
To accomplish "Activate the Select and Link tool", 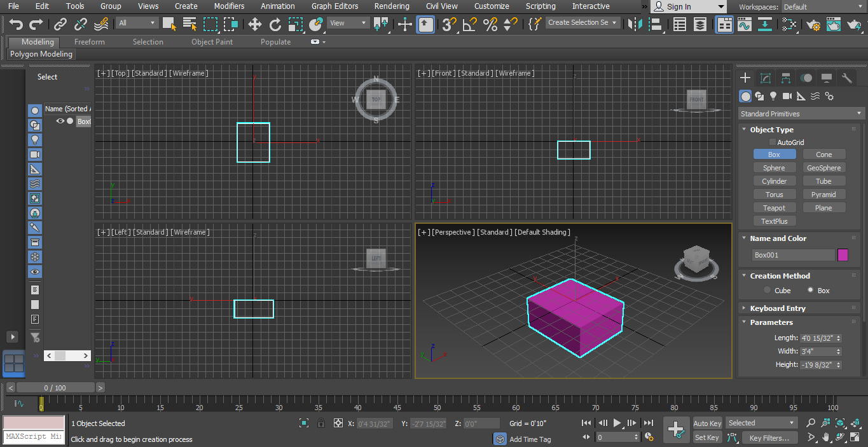I will pos(60,24).
